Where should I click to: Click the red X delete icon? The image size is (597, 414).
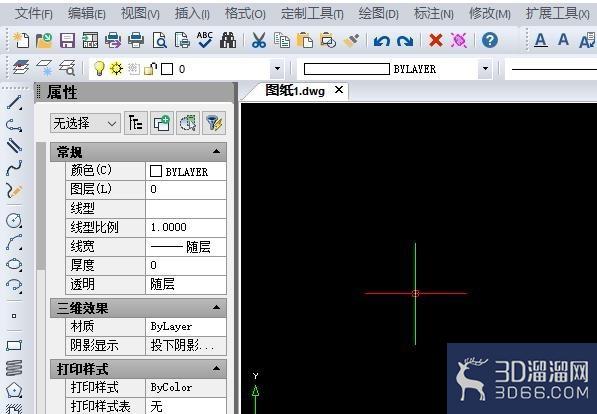[x=436, y=40]
